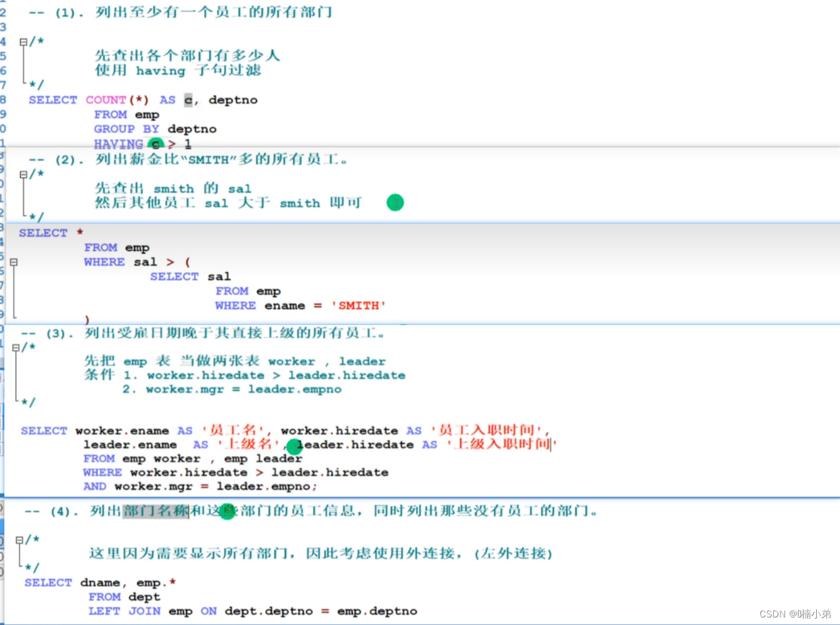Click the LEFT JOIN keyword in the last query
Viewport: 840px width, 625px height.
[124, 611]
